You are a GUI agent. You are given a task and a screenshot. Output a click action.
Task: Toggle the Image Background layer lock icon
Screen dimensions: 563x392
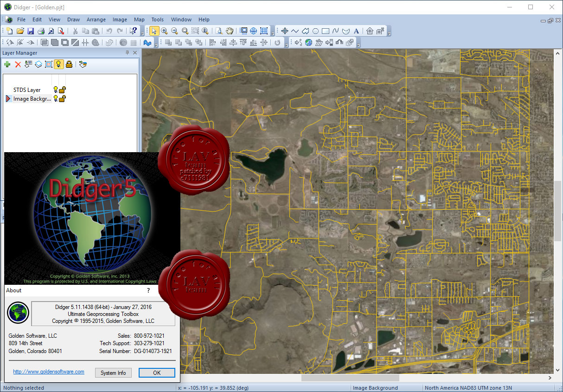click(x=62, y=98)
